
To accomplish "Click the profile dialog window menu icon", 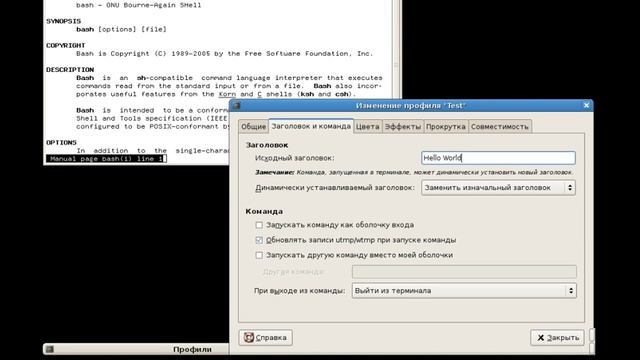I will (236, 105).
